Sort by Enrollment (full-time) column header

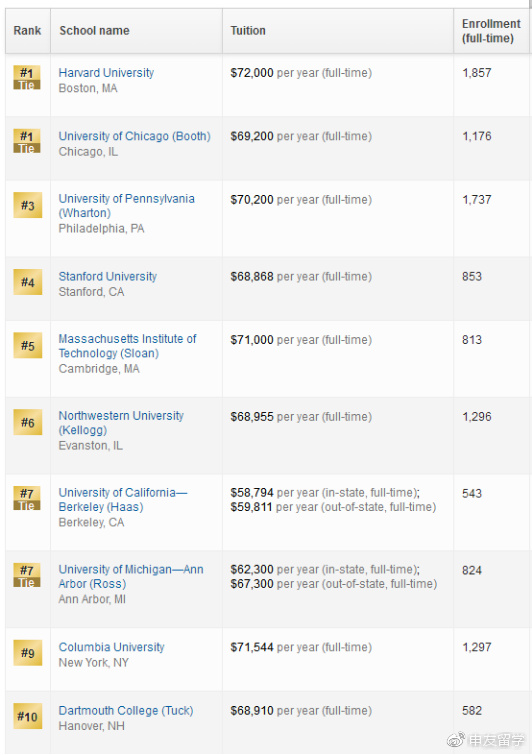click(491, 31)
